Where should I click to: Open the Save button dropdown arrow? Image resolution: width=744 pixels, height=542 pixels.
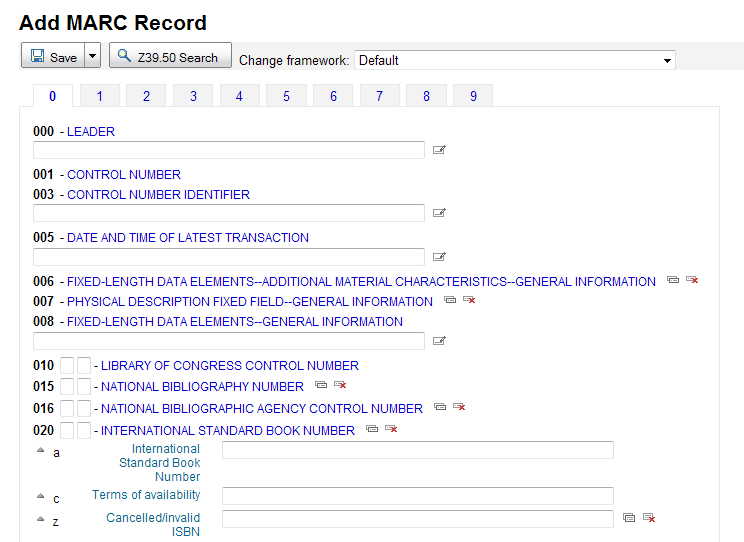[x=93, y=57]
